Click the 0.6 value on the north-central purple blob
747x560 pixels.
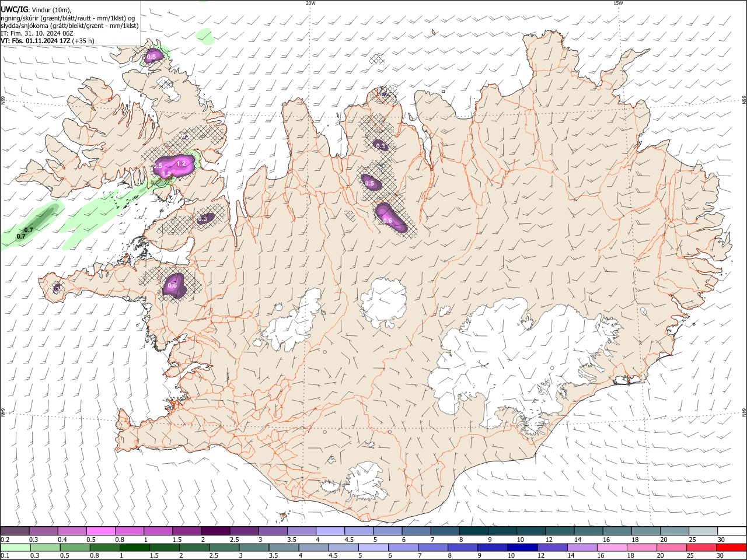[x=388, y=220]
